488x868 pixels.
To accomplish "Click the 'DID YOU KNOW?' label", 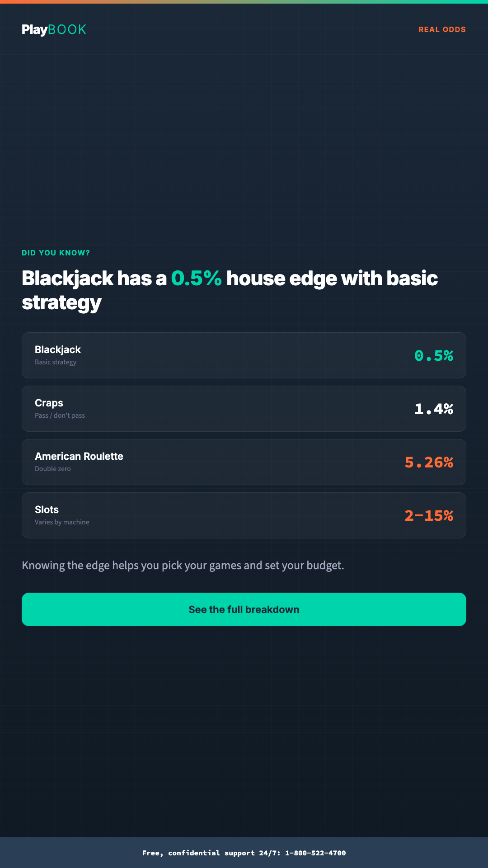I will [x=56, y=253].
